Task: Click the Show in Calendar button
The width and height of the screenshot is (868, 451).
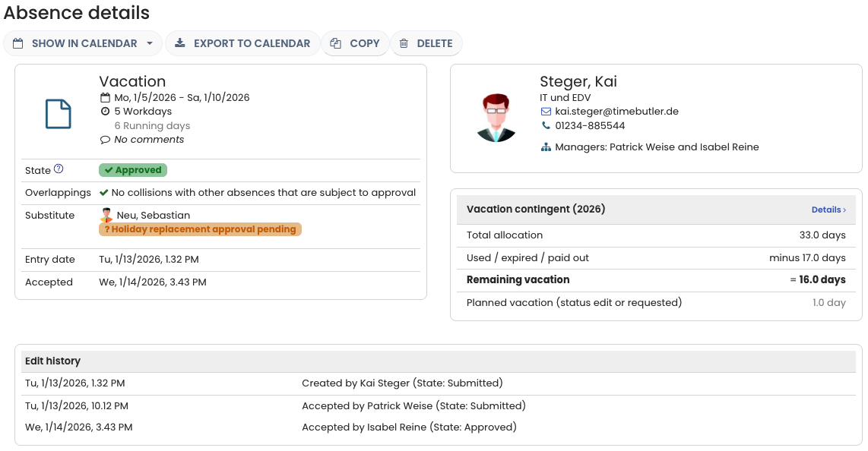Action: point(74,43)
